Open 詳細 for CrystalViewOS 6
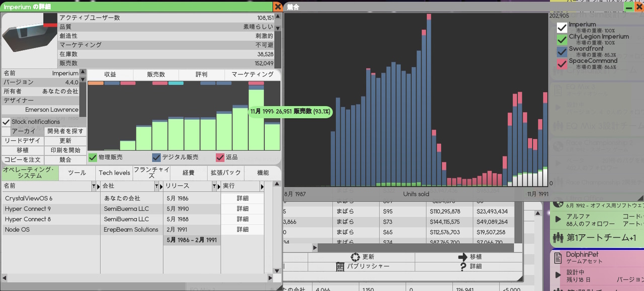Screen dimensions: 644x291 (243, 199)
